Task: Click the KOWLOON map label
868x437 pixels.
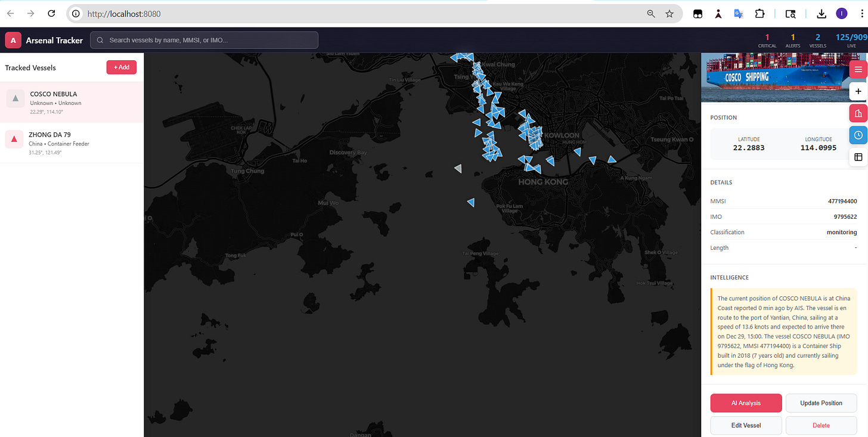Action: [x=562, y=136]
